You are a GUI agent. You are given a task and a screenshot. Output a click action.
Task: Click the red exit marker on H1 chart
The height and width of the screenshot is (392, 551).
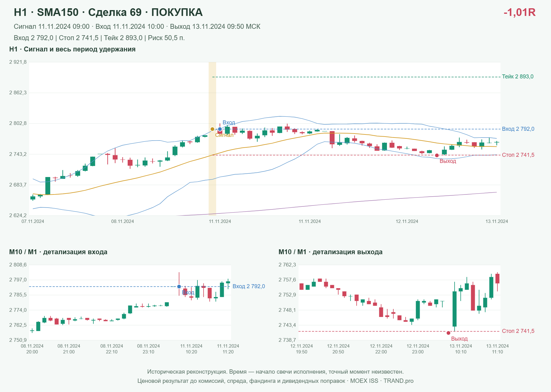coord(437,156)
